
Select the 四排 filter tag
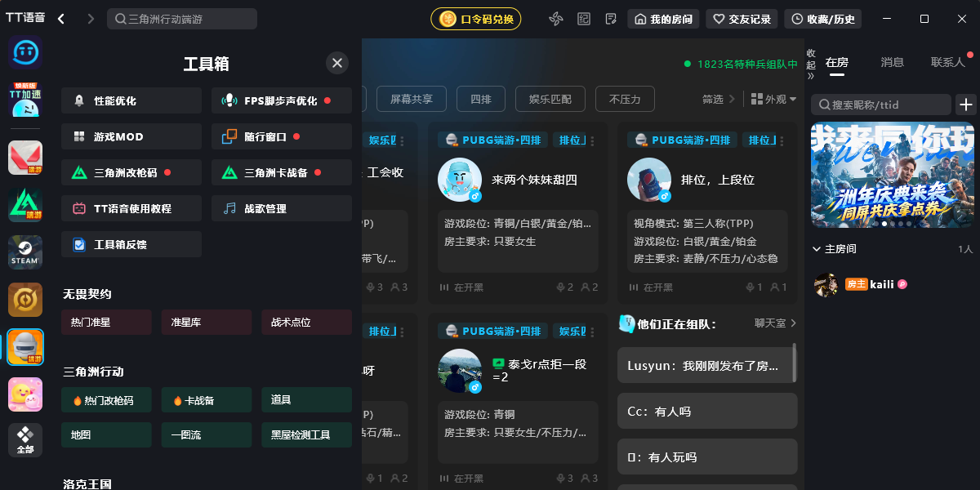(x=481, y=99)
